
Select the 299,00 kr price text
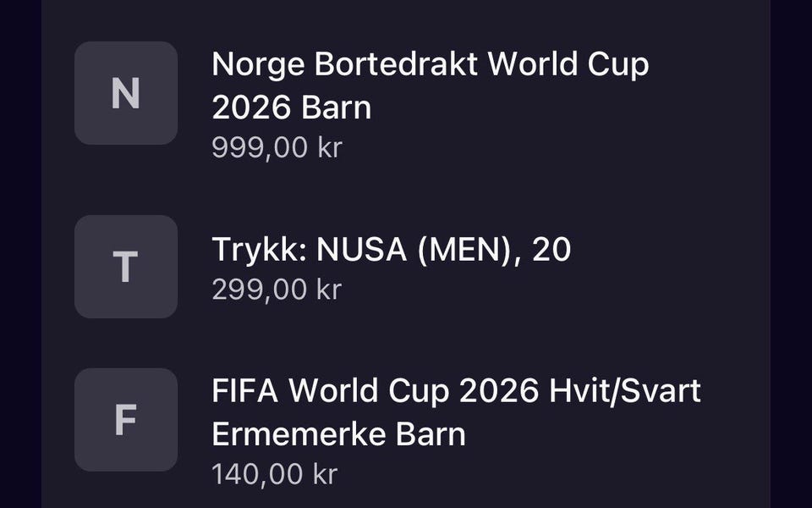point(277,290)
